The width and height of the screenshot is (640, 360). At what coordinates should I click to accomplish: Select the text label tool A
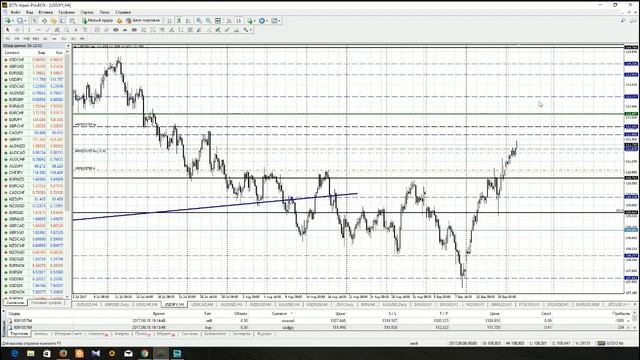76,30
